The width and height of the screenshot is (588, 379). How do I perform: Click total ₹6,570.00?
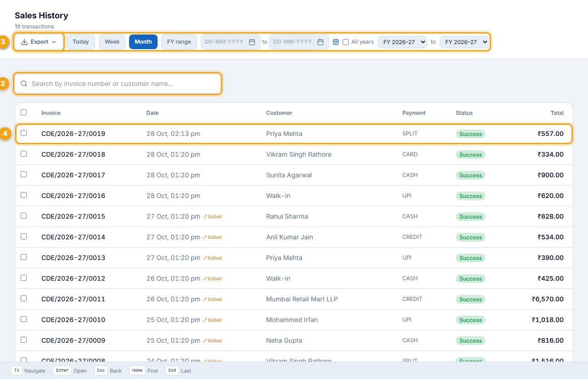coord(548,299)
